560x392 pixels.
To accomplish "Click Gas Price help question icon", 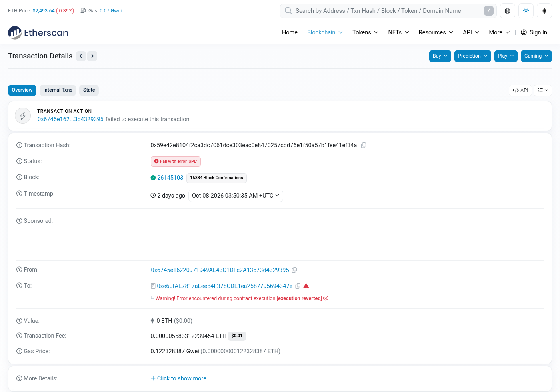I will (19, 351).
